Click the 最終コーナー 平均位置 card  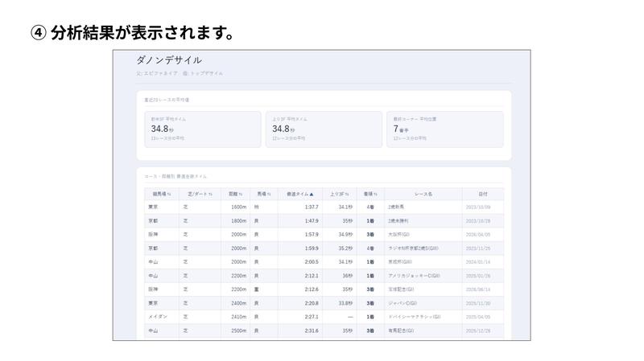coord(445,129)
